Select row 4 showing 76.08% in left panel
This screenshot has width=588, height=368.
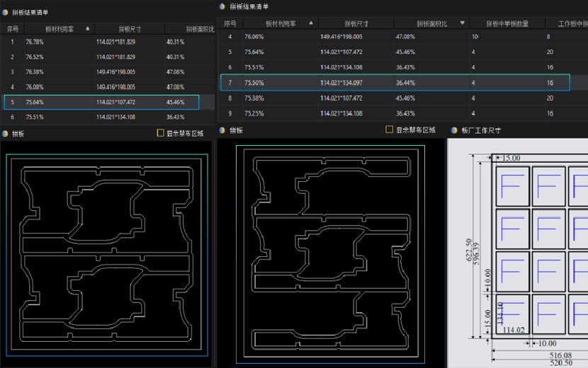(108, 87)
